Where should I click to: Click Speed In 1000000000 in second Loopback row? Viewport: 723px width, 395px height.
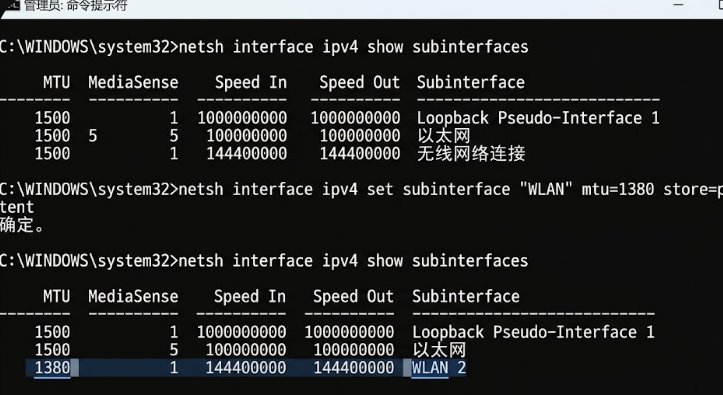(x=242, y=332)
